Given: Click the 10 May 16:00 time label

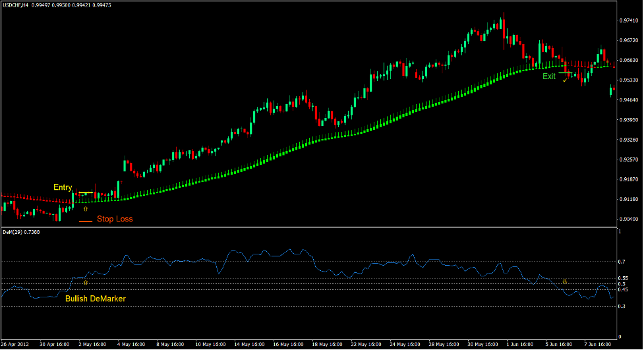Looking at the screenshot, I should [x=210, y=345].
